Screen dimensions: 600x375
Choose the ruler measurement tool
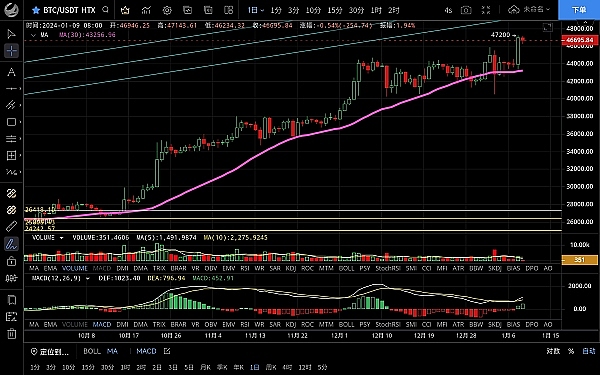[x=11, y=227]
